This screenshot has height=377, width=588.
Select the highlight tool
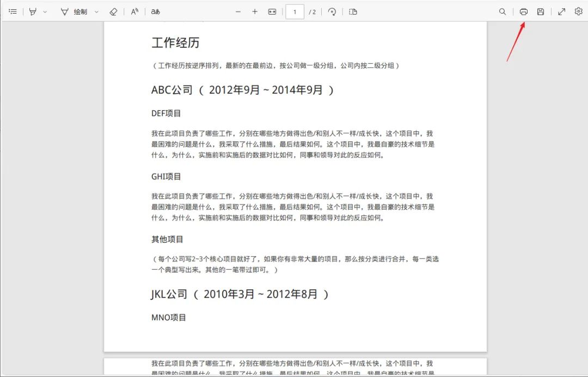click(x=33, y=11)
